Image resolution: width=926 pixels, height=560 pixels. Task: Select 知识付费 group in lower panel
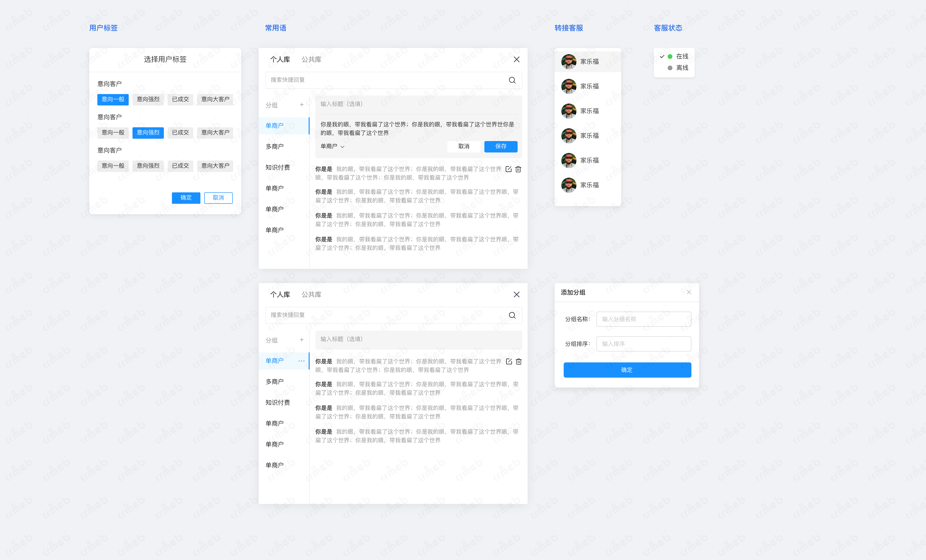(278, 403)
